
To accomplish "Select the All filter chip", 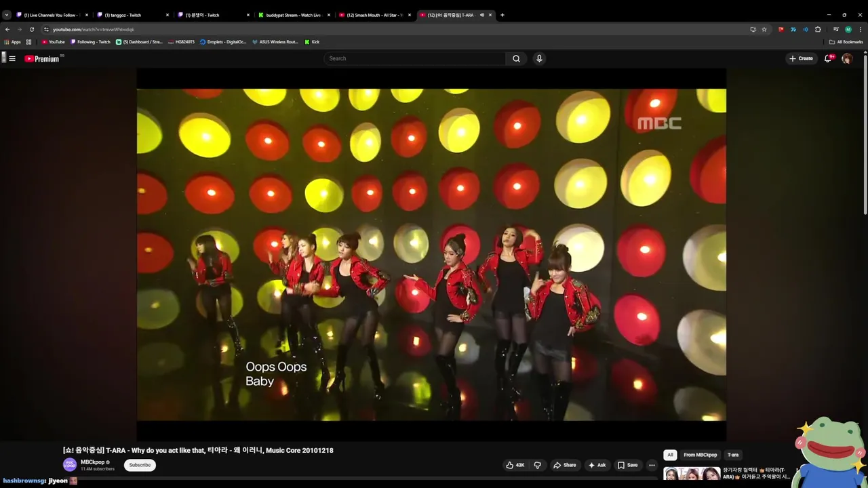I will [x=670, y=455].
